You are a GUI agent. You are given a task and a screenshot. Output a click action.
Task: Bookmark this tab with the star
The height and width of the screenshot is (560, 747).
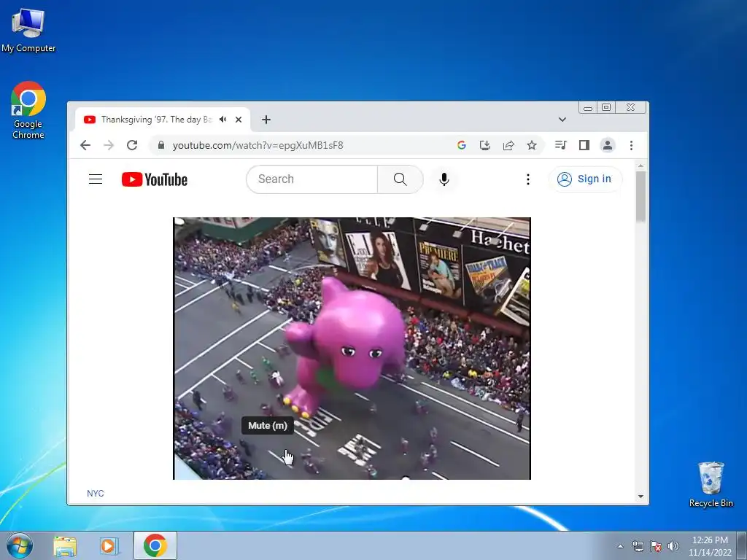coord(532,145)
